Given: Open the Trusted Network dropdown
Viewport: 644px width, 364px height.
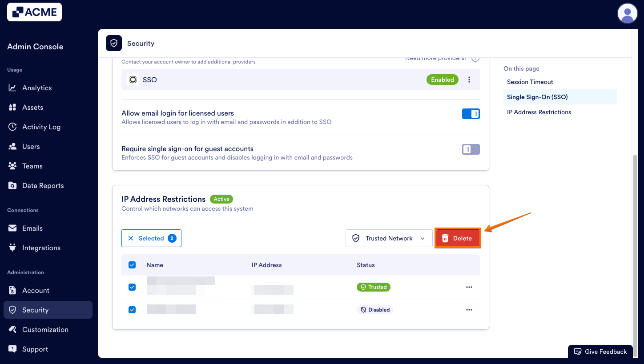Looking at the screenshot, I should (x=389, y=238).
